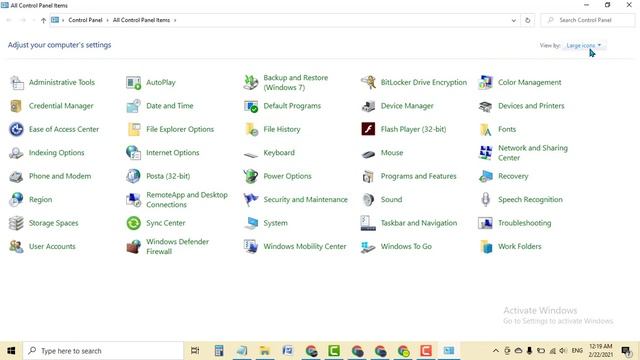Open the Phone and Modem icon
Viewport: 640px width, 360px height.
point(16,176)
